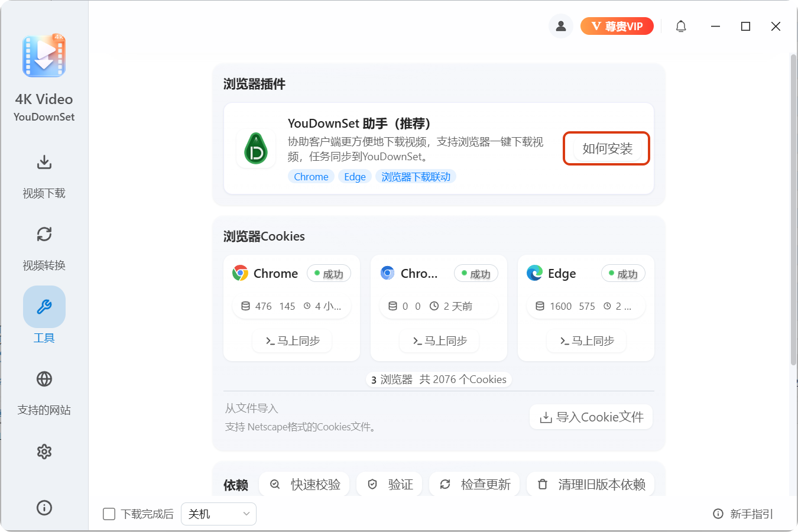Click the user avatar icon

[560, 26]
